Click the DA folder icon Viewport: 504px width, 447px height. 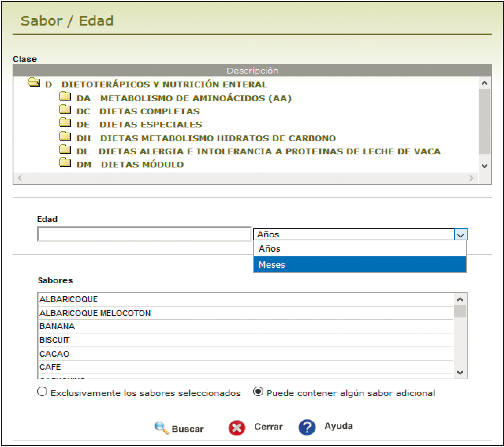(x=65, y=96)
